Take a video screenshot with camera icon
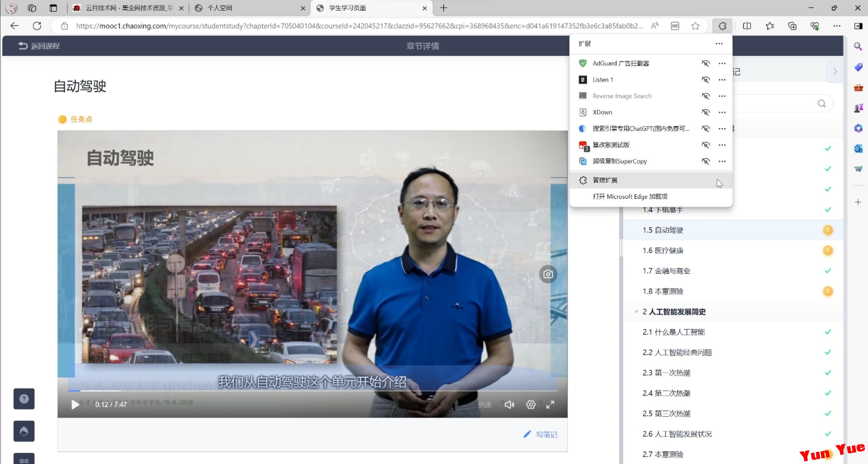The width and height of the screenshot is (868, 464). (x=548, y=274)
